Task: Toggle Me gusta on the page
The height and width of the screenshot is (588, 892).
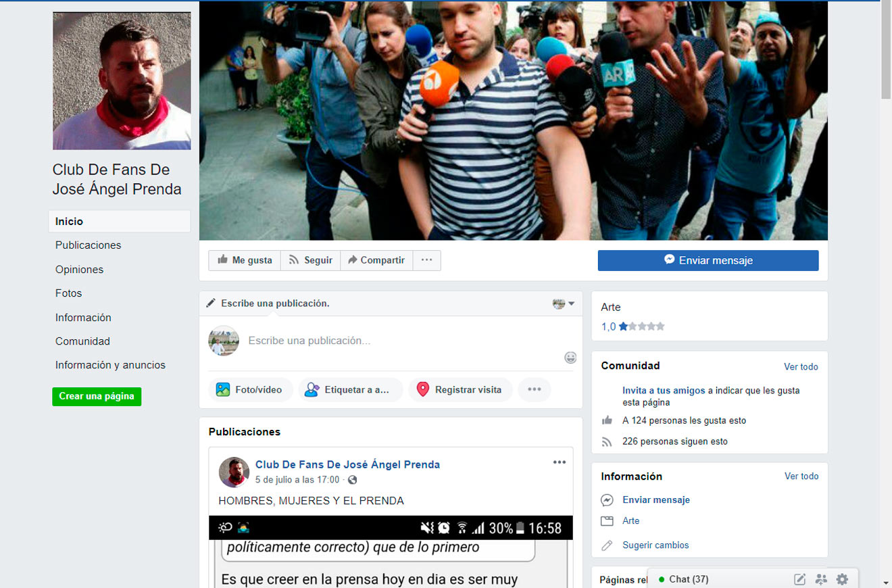Action: coord(244,260)
